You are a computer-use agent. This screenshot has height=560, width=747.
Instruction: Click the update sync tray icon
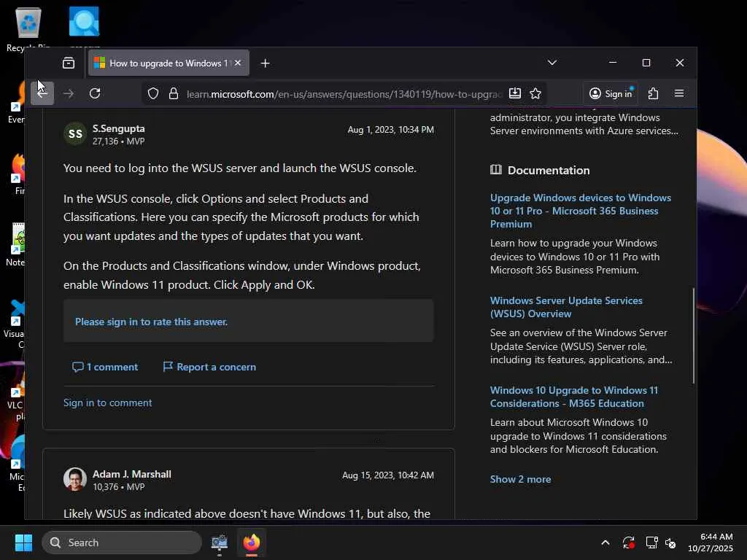click(x=628, y=542)
